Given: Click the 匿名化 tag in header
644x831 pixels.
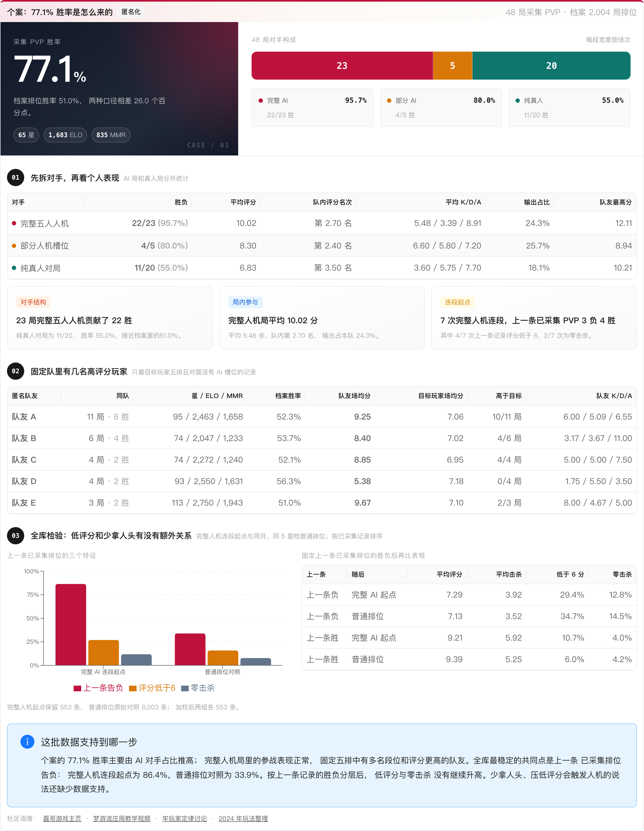Looking at the screenshot, I should pos(131,12).
